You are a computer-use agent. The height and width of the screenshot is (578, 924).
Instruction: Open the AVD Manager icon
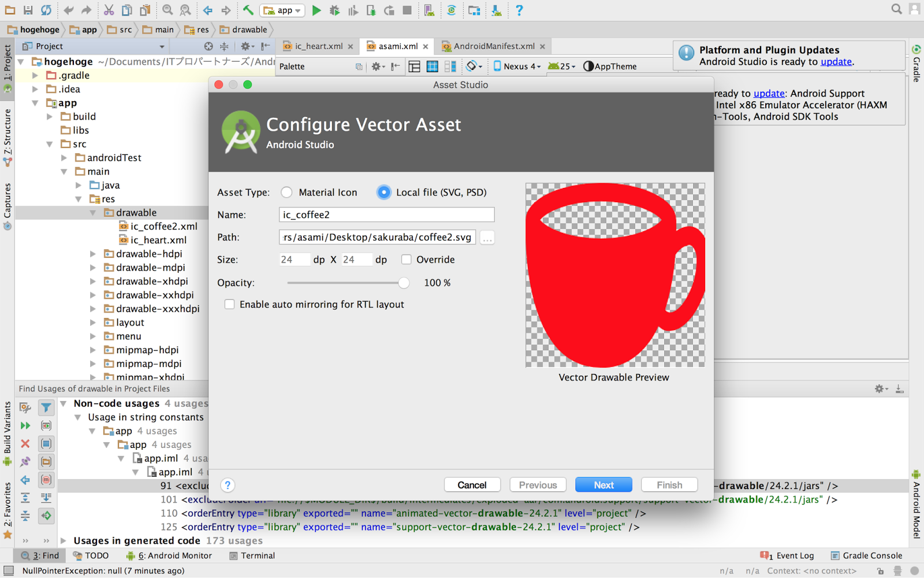point(429,10)
